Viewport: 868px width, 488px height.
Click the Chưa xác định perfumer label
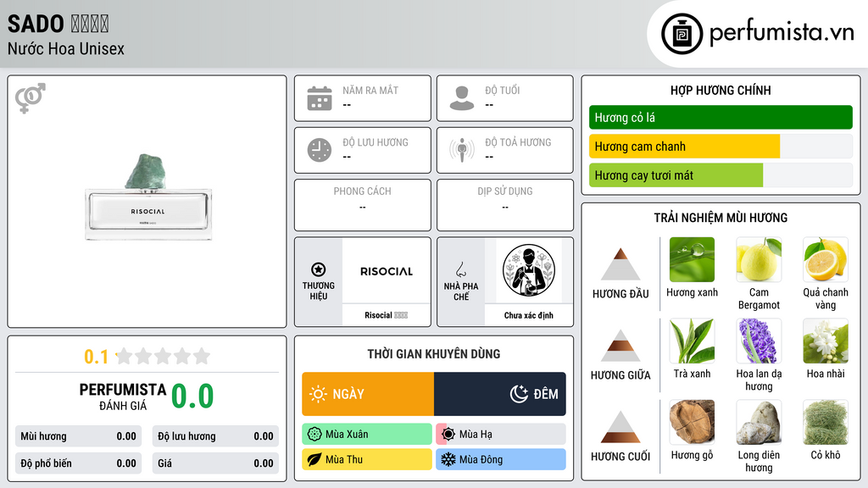[529, 315]
